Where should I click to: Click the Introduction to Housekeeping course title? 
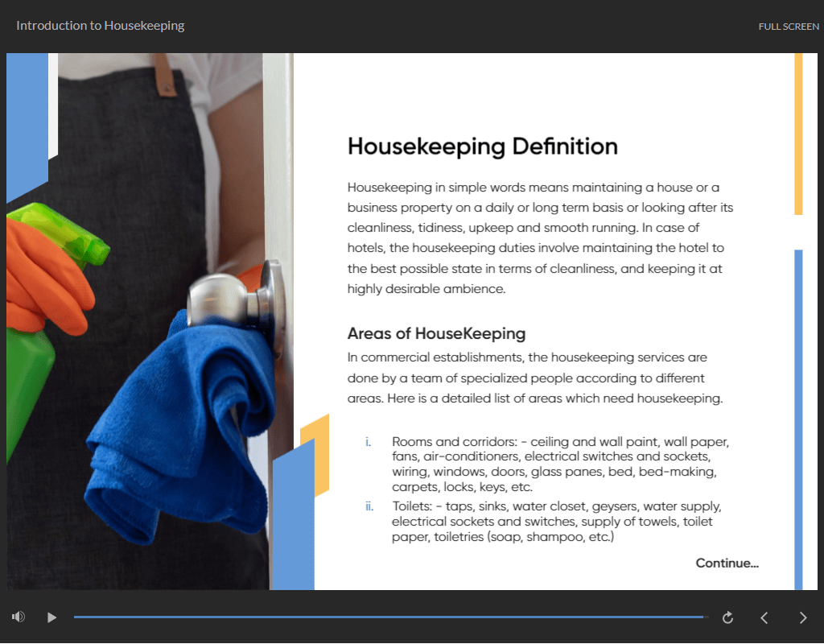pyautogui.click(x=101, y=26)
